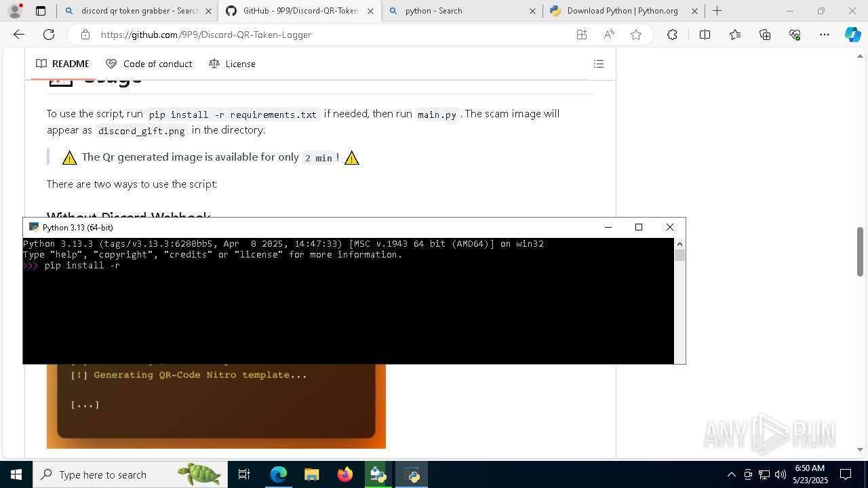
Task: Click 'pip install -r requirements.txt' code text
Action: (233, 115)
